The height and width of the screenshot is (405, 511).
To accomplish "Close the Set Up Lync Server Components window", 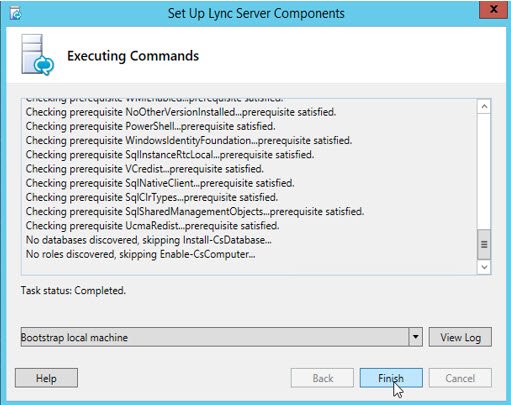I will coord(493,9).
